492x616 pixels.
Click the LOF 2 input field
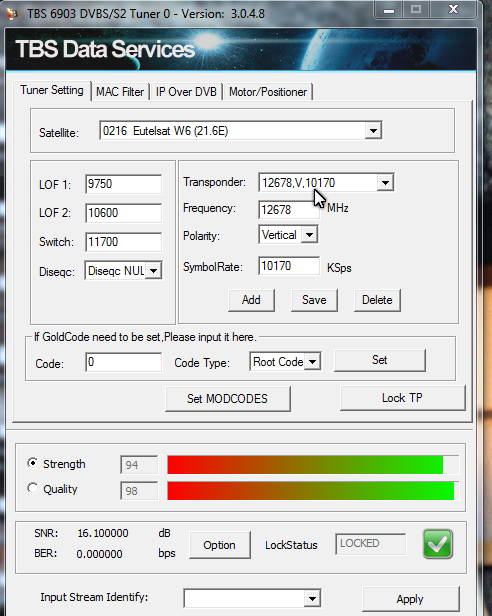[x=123, y=213]
